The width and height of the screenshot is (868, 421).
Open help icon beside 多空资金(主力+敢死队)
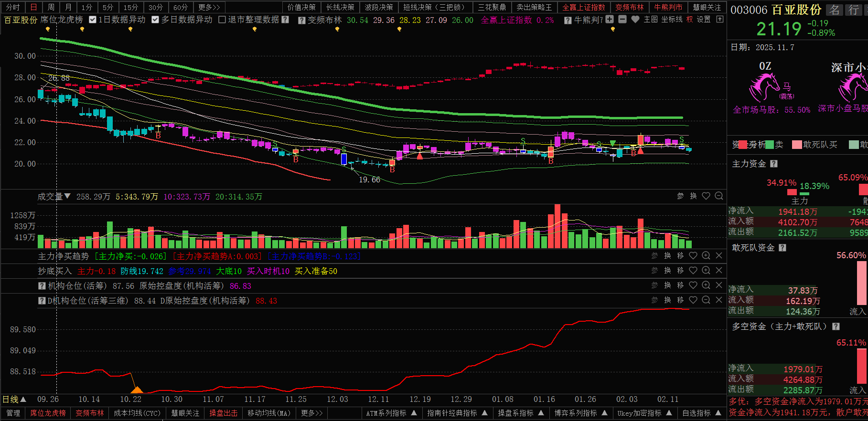click(836, 326)
